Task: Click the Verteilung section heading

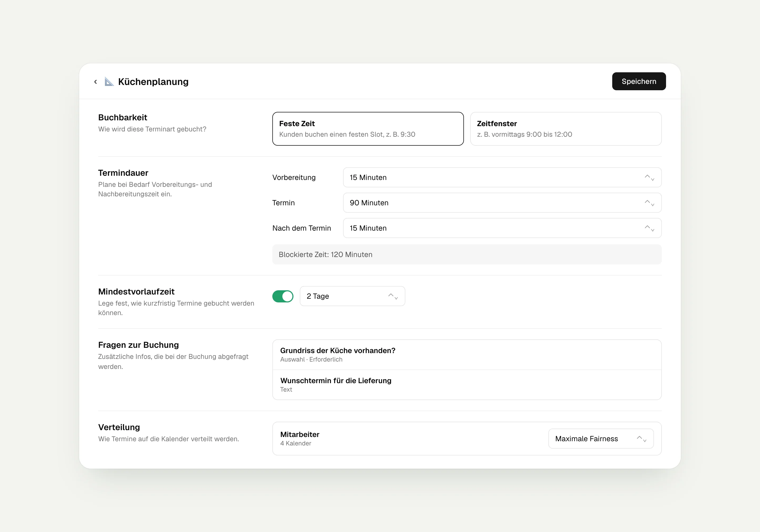Action: (x=119, y=427)
